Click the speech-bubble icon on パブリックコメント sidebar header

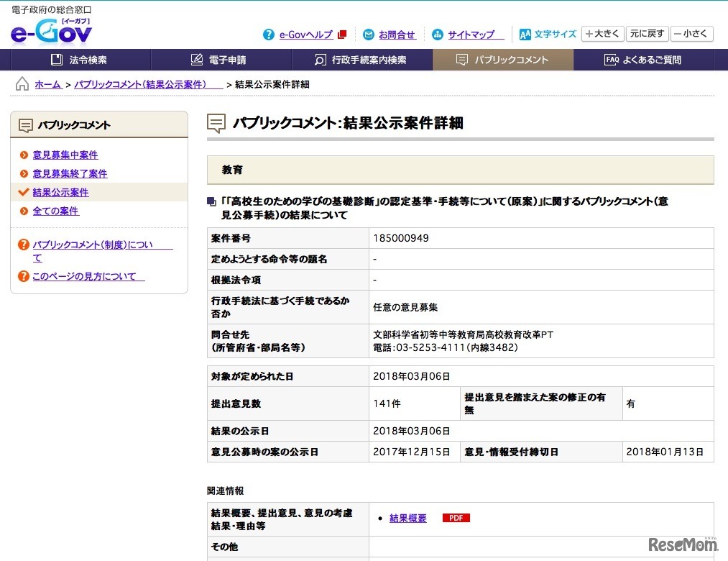25,124
